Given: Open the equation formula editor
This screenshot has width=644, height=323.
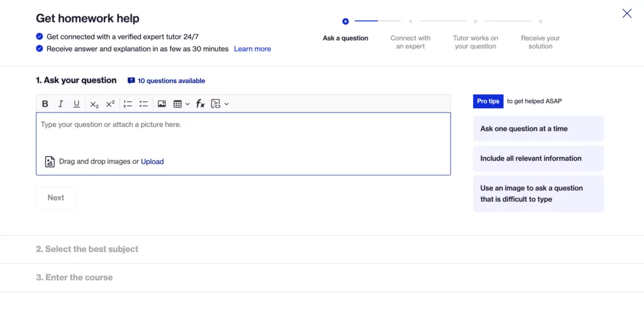Looking at the screenshot, I should [x=200, y=104].
